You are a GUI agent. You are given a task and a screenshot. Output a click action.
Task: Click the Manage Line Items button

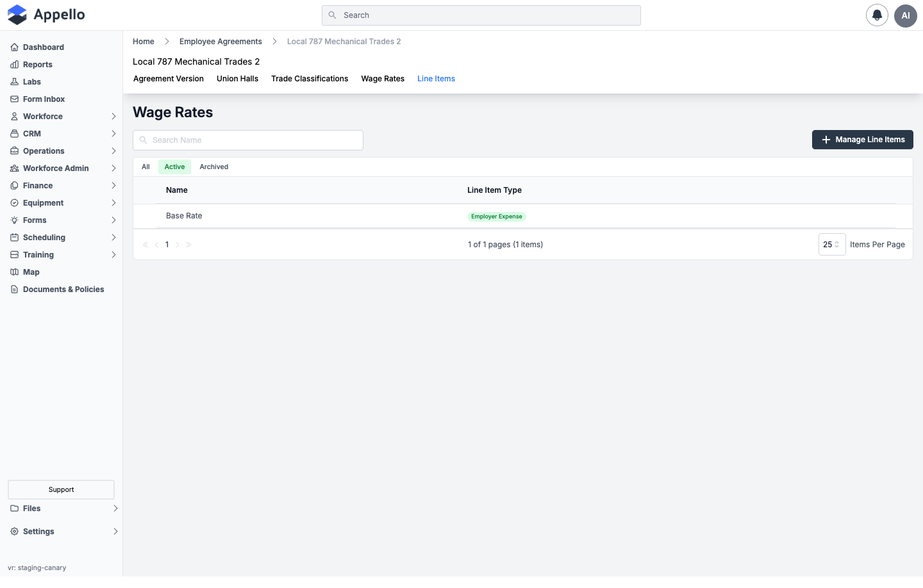pyautogui.click(x=863, y=140)
